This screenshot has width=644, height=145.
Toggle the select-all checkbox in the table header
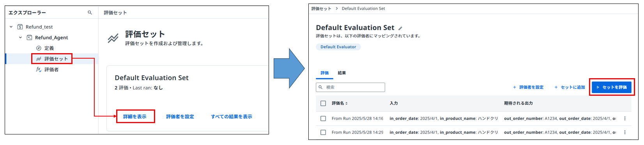pos(323,103)
